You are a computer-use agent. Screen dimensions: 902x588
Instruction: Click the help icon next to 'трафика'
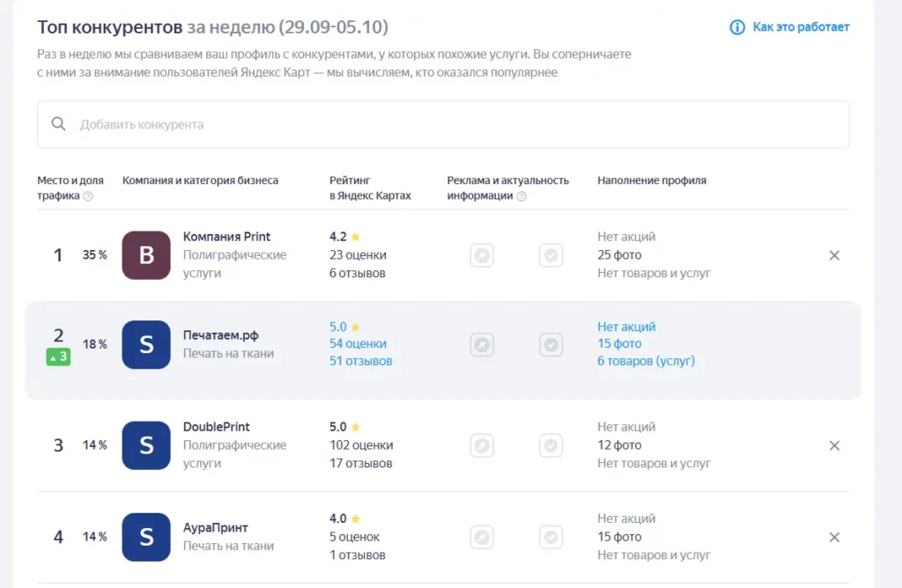[x=88, y=196]
